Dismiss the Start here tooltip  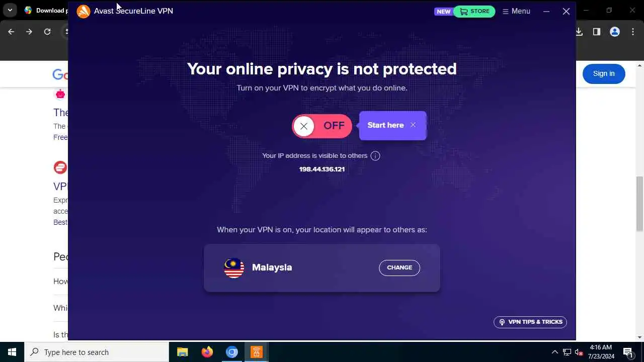(x=413, y=125)
